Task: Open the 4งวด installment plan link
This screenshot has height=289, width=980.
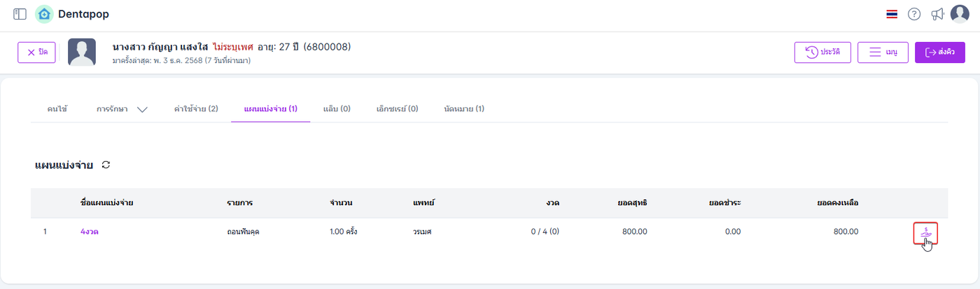Action: 90,232
